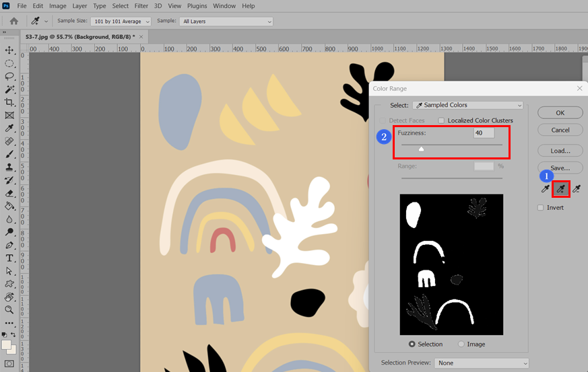Select the Custom Shape tool

coord(9,284)
